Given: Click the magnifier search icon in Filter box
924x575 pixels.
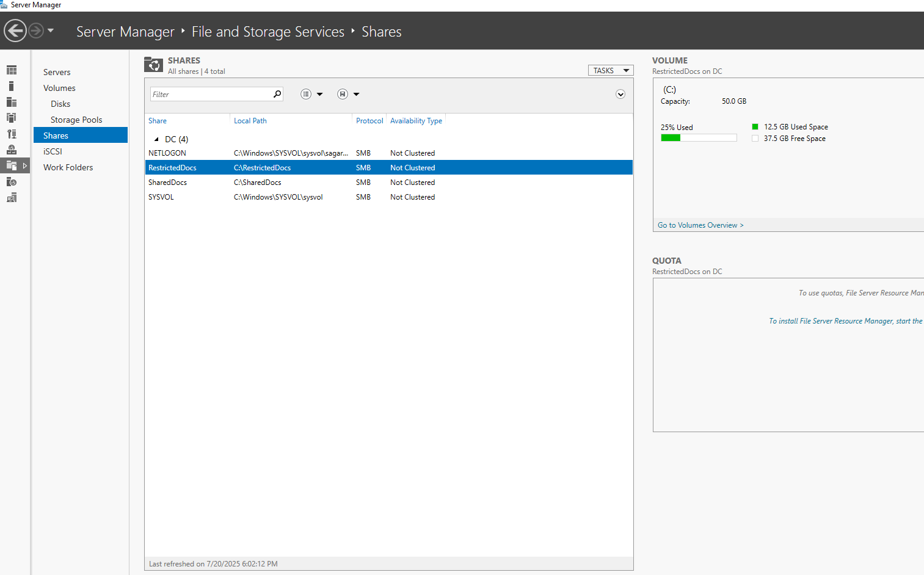Looking at the screenshot, I should pyautogui.click(x=277, y=94).
